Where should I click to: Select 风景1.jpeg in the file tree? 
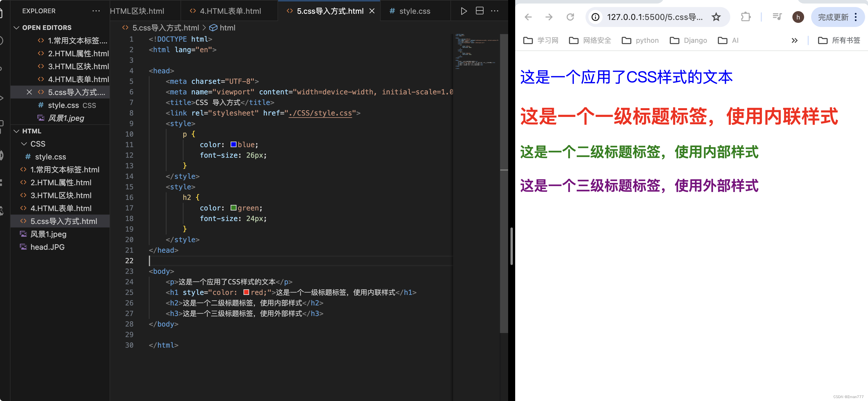[x=48, y=234]
